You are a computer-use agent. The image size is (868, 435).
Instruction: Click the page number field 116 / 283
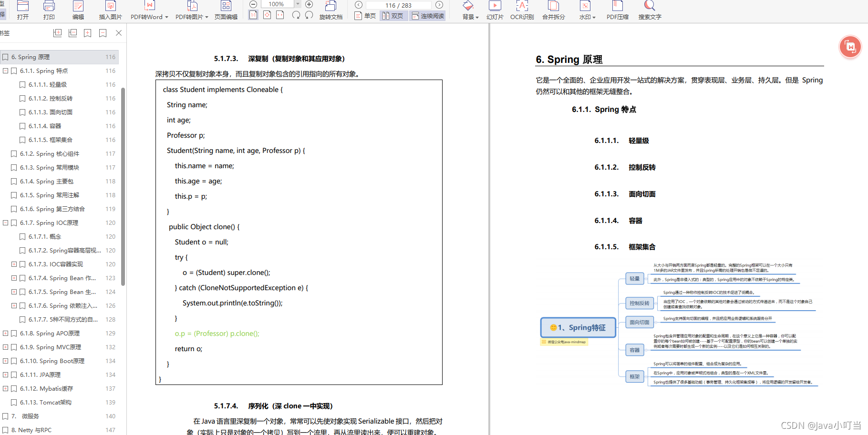(399, 5)
